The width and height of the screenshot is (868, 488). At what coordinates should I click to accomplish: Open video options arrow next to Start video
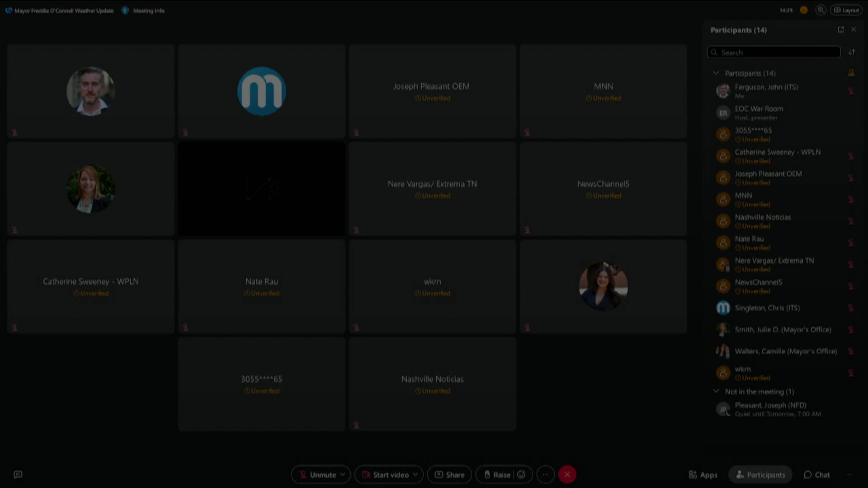pos(415,474)
